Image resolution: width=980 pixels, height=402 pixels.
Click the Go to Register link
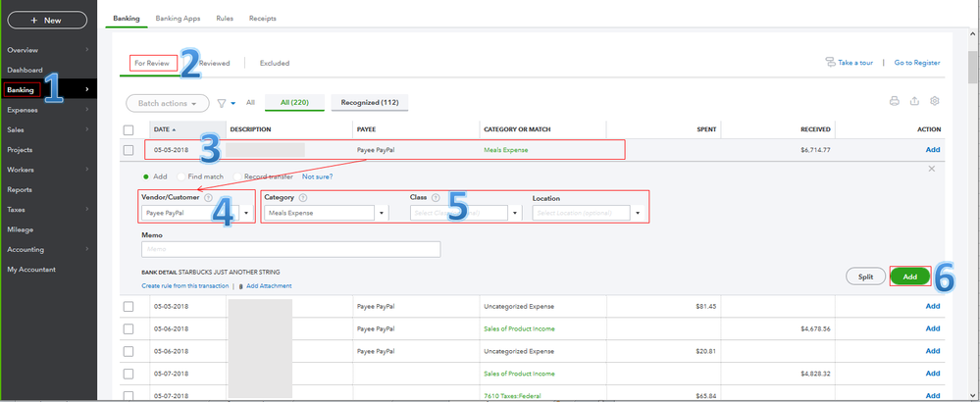[x=917, y=63]
